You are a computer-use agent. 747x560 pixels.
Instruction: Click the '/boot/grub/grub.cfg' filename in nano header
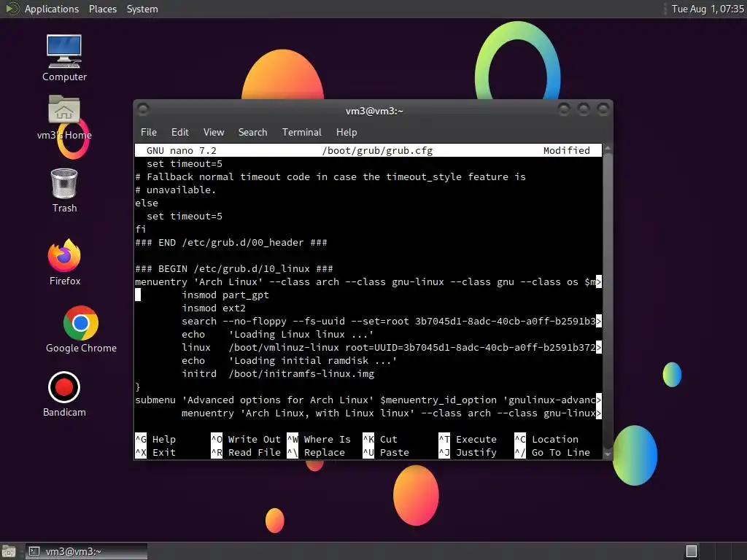(377, 150)
